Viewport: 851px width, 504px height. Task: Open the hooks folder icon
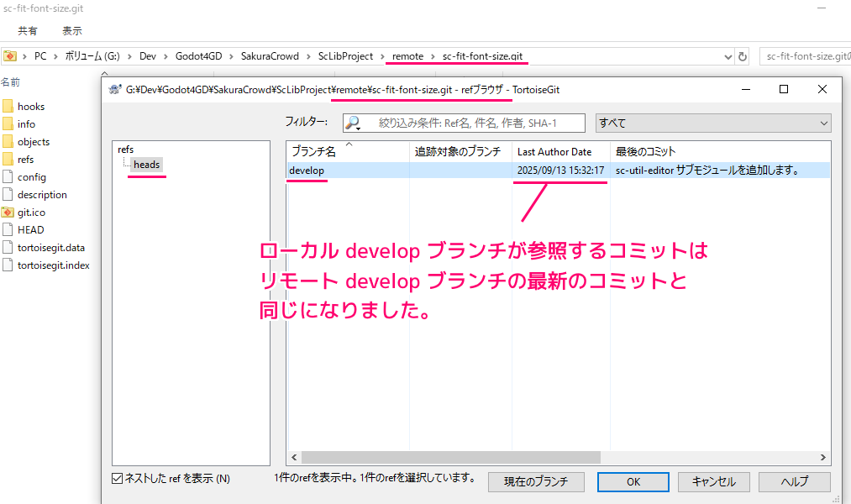(8, 107)
